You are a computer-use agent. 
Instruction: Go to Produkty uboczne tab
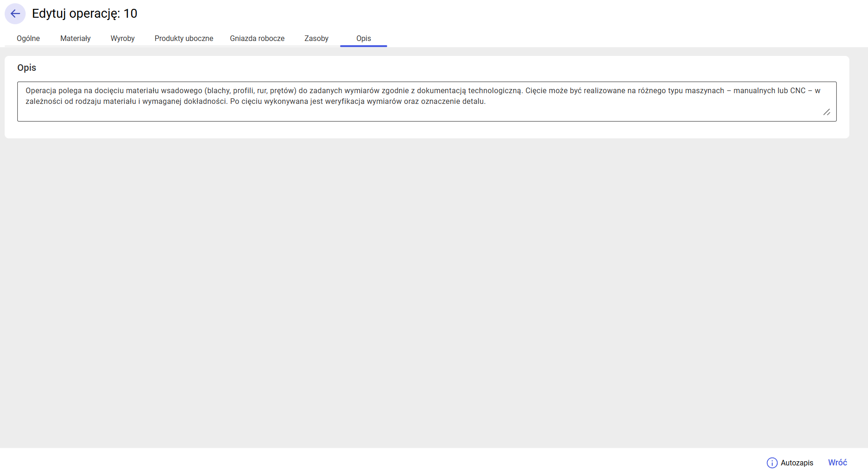click(184, 39)
